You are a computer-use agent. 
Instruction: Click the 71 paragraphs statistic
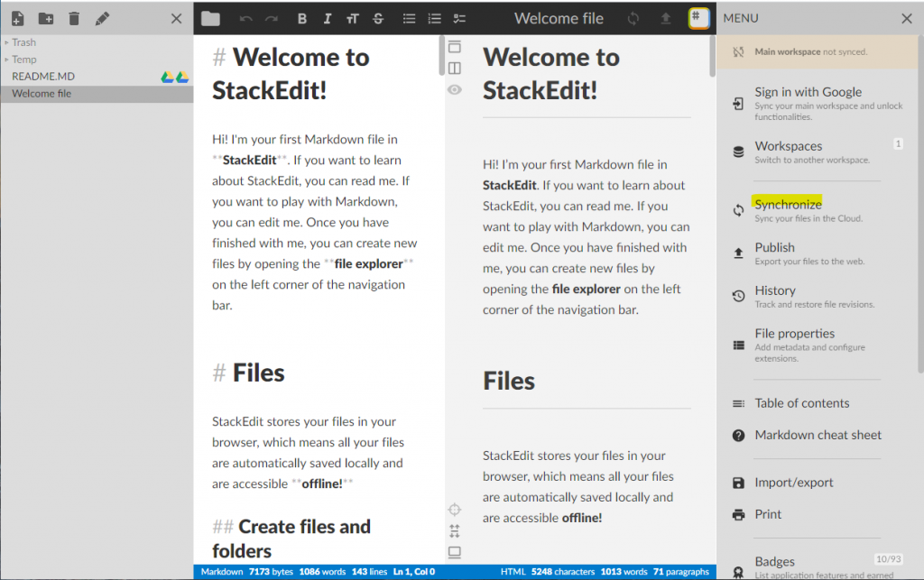click(x=681, y=572)
